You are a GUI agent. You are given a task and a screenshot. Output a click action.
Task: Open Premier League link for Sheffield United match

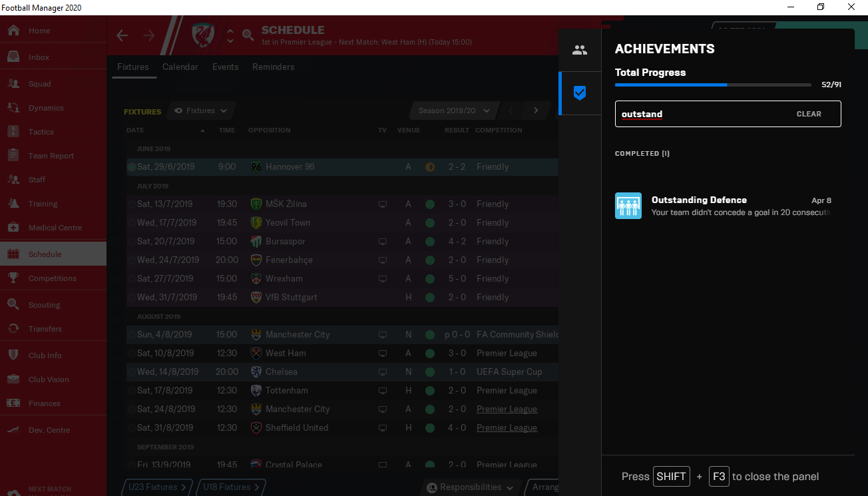507,428
